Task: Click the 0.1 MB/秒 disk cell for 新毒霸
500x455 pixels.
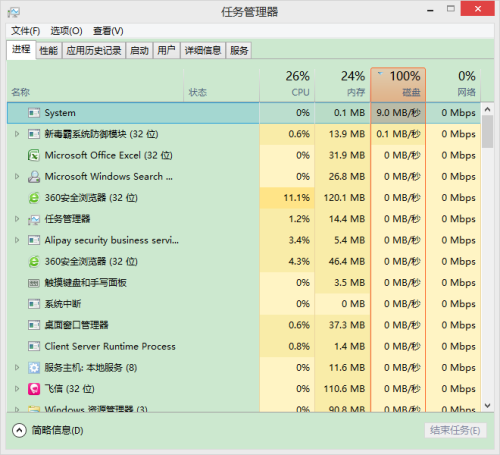Action: 398,134
